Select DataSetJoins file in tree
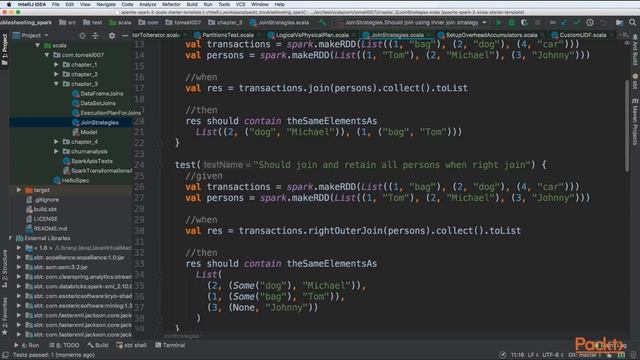 coord(94,103)
